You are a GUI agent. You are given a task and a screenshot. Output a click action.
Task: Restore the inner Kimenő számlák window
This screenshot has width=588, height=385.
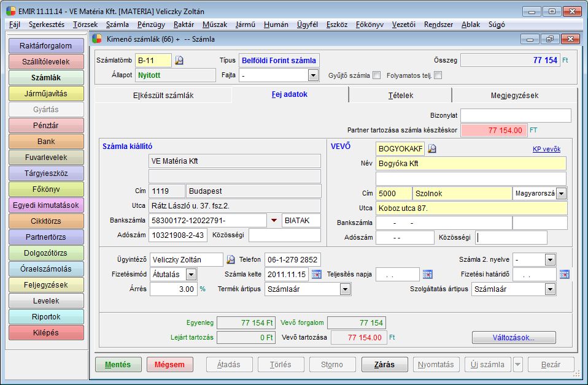coord(549,39)
